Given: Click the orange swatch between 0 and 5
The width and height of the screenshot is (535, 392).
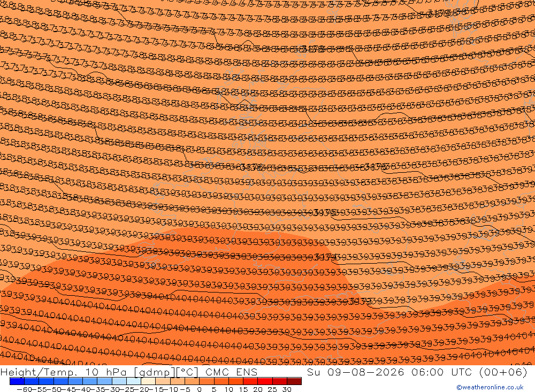Looking at the screenshot, I should pos(207,381).
